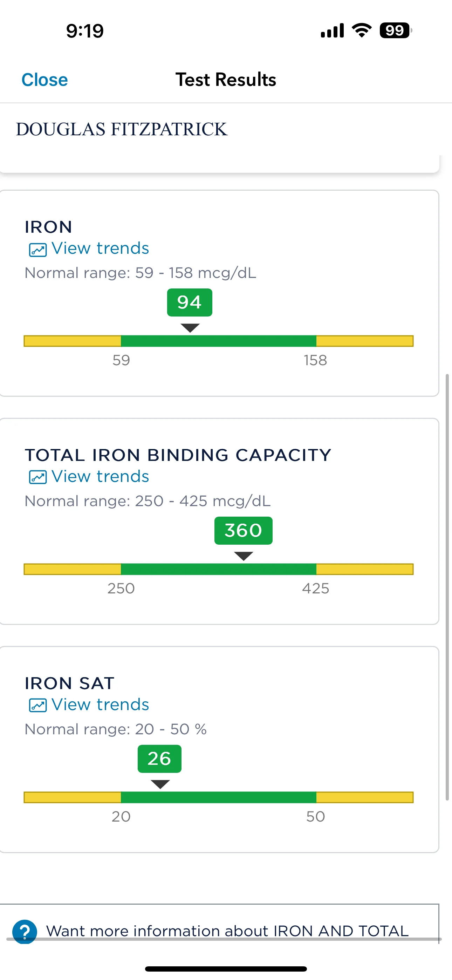Tap the battery indicator in status bar
Screen dimensions: 452x980
coord(395,30)
